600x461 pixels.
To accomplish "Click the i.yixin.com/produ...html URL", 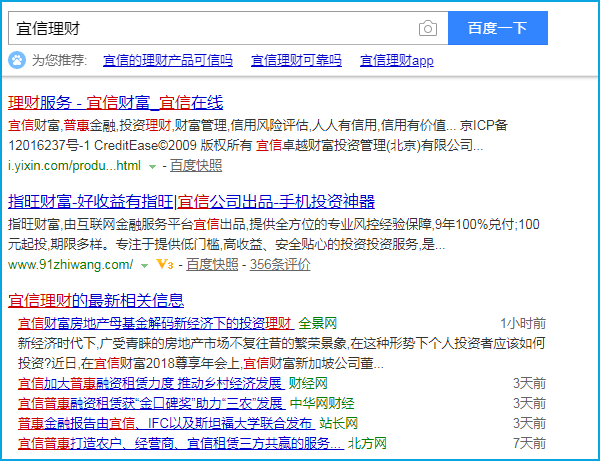I will 75,166.
